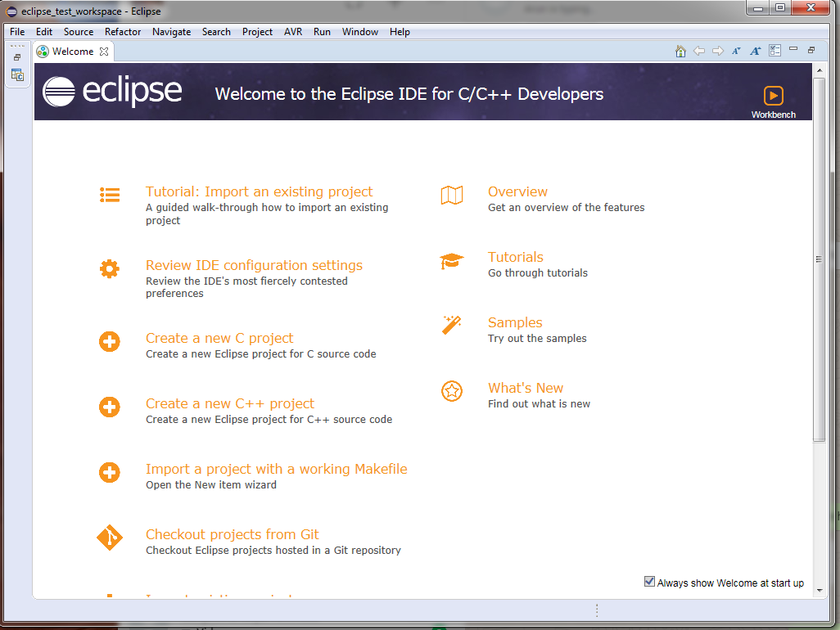
Task: Click the magic wand icon beside Samples
Action: (x=452, y=325)
